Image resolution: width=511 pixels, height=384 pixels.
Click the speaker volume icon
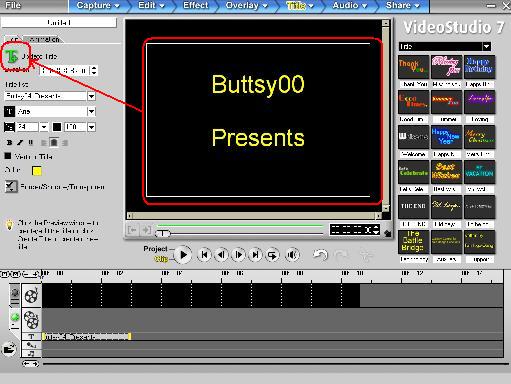292,255
